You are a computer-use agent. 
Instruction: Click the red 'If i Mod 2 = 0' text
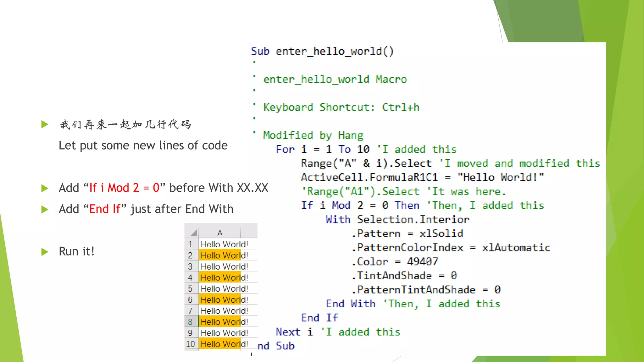click(x=124, y=188)
